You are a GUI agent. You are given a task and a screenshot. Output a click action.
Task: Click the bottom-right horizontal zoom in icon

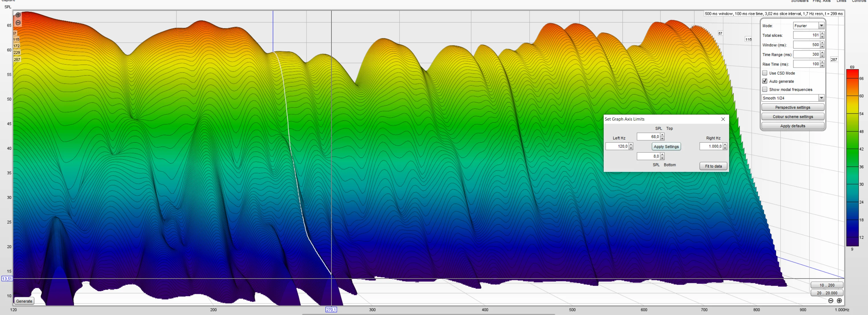[x=839, y=300]
